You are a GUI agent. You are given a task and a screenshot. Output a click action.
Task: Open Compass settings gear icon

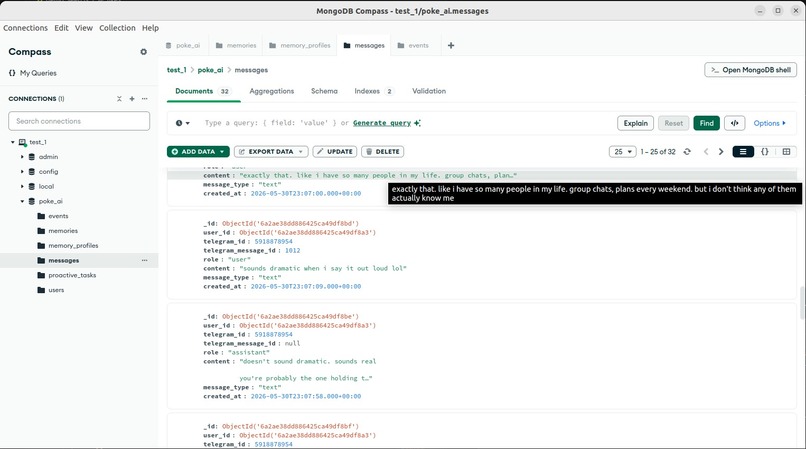(143, 52)
